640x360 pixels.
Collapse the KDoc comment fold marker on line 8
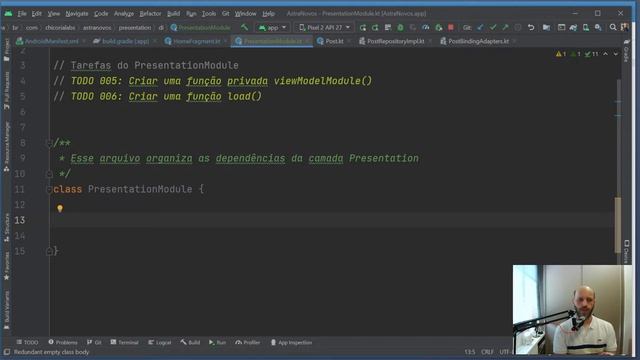tap(49, 143)
